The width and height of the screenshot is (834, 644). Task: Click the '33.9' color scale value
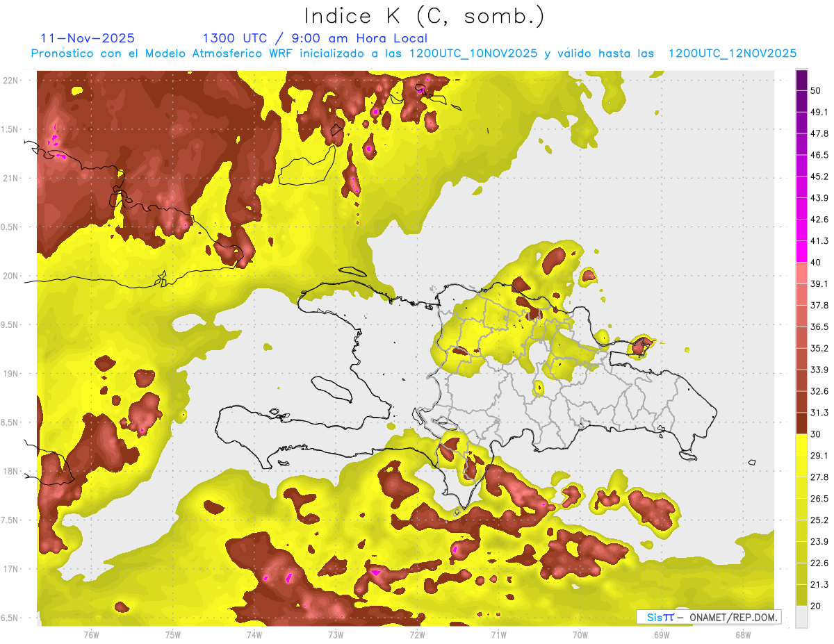click(x=819, y=370)
